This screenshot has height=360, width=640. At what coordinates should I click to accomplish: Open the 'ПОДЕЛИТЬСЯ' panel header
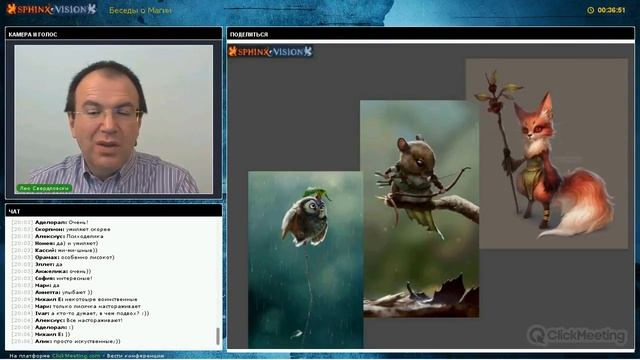(431, 34)
